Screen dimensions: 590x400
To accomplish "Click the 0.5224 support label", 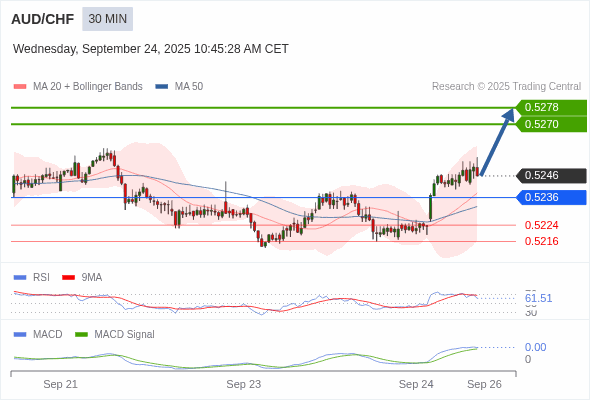I will click(x=541, y=225).
